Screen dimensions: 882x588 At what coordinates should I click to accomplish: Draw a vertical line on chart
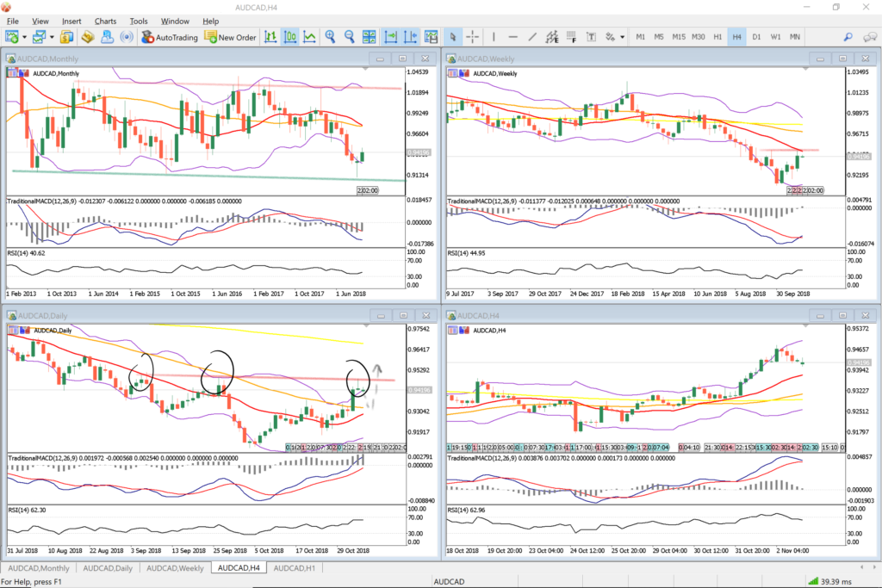[x=494, y=37]
